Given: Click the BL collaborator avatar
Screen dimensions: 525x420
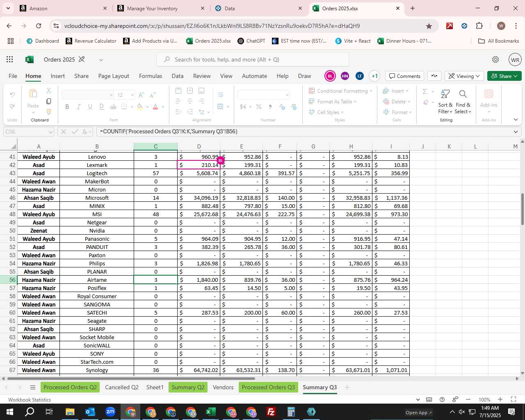Looking at the screenshot, I should tap(330, 76).
